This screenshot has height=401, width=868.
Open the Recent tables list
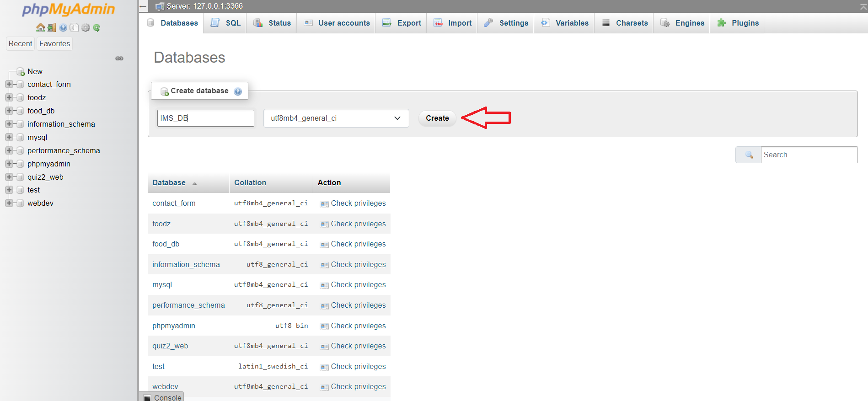click(x=20, y=43)
